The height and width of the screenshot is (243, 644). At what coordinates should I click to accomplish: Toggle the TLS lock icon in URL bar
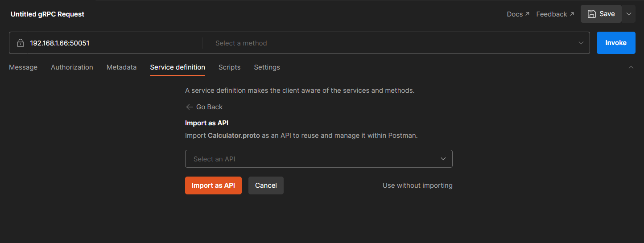pos(20,43)
